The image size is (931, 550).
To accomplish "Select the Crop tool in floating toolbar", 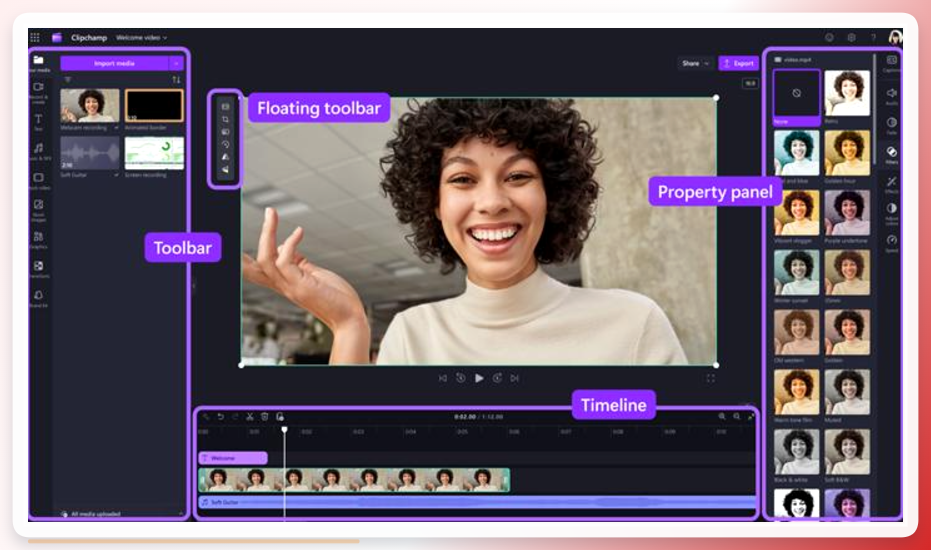I will pos(226,119).
